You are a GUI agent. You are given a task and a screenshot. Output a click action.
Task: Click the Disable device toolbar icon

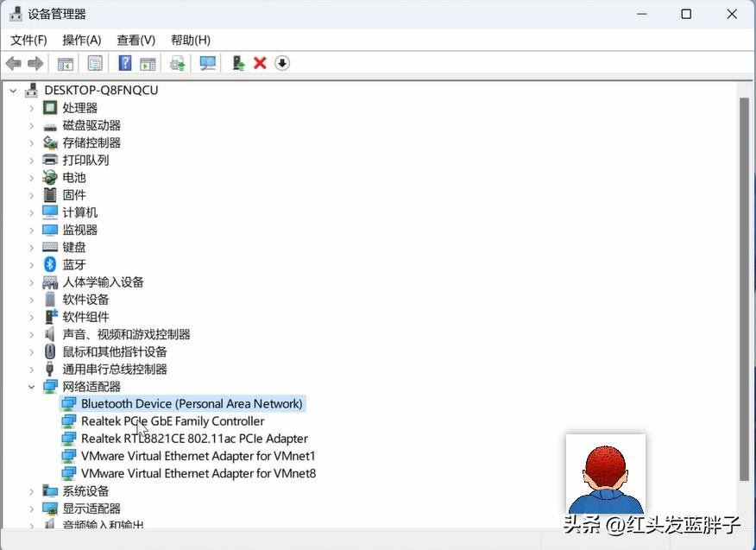tap(281, 62)
